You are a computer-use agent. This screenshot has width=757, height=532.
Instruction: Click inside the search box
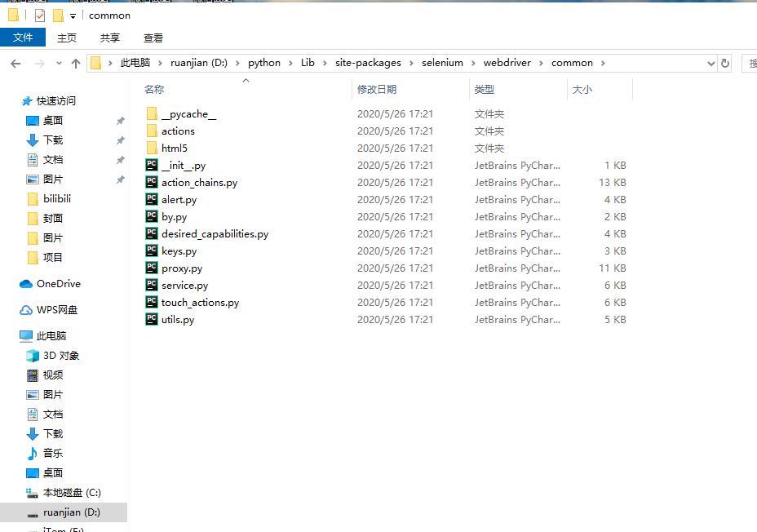[x=750, y=63]
